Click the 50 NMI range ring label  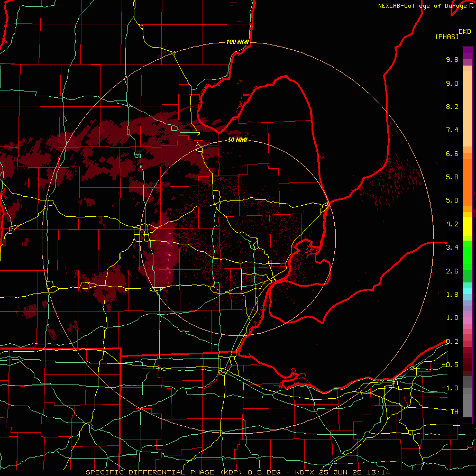coord(237,140)
